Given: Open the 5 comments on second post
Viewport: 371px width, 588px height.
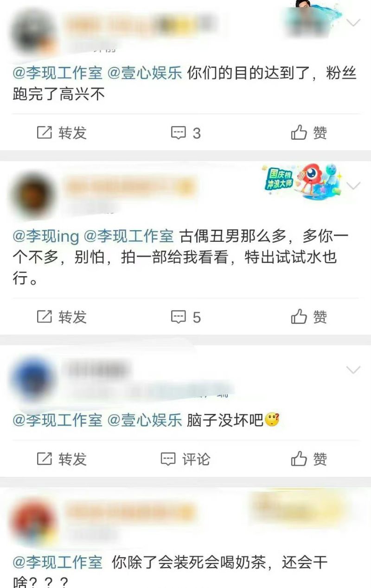Looking at the screenshot, I should pos(185,317).
